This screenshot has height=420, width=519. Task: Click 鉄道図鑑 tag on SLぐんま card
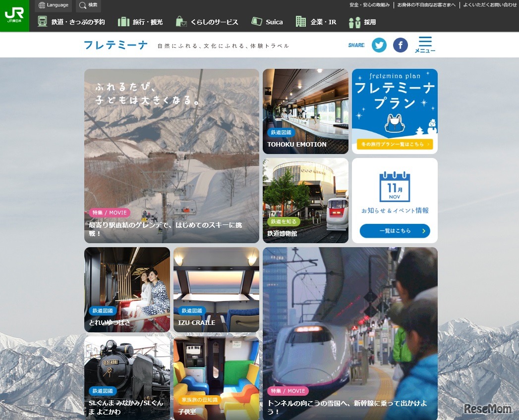click(x=103, y=391)
